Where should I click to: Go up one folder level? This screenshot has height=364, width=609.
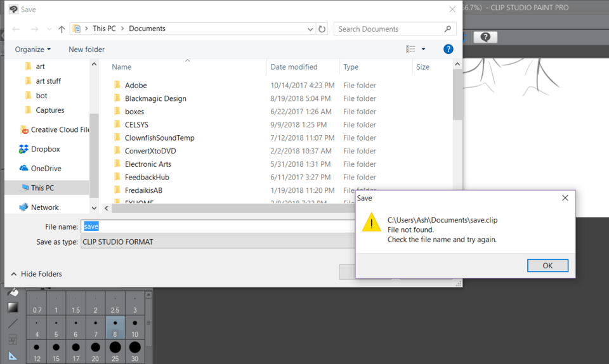(x=62, y=29)
